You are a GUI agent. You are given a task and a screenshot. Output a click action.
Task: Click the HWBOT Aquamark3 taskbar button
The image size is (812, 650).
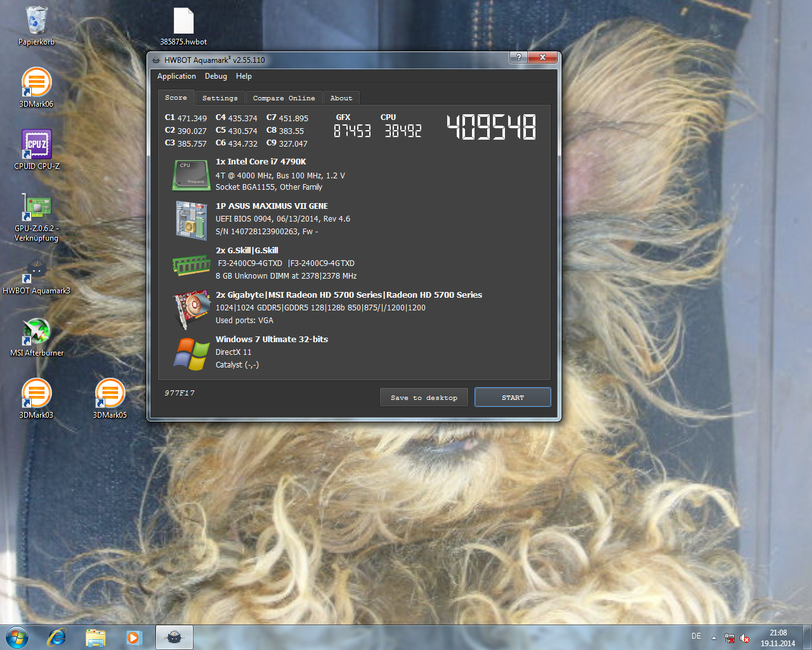coord(174,637)
